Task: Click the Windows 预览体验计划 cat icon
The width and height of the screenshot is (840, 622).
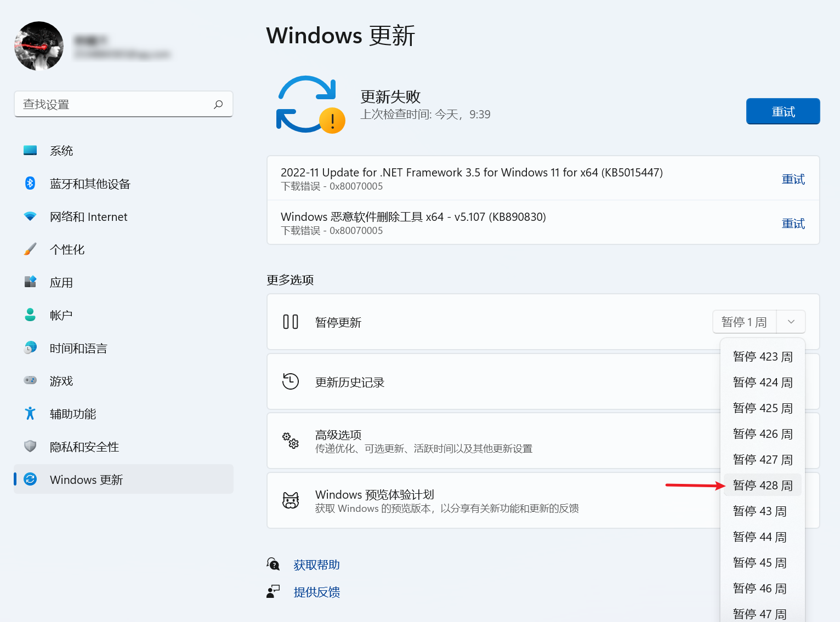Action: pyautogui.click(x=291, y=500)
